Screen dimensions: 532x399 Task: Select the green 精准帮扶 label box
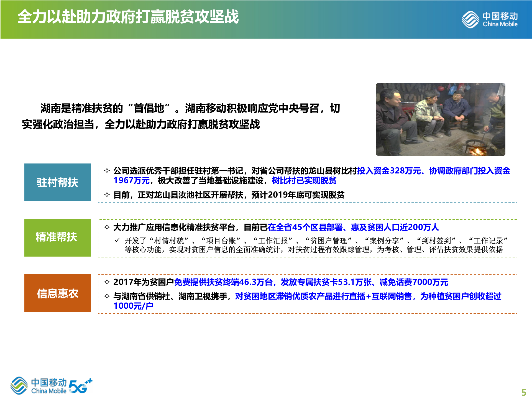point(58,238)
